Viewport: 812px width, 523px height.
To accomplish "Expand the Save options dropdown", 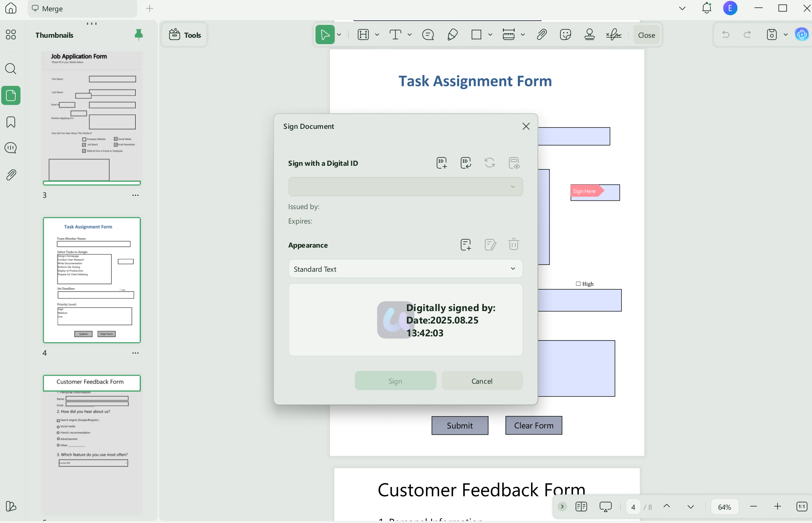I will [x=786, y=35].
